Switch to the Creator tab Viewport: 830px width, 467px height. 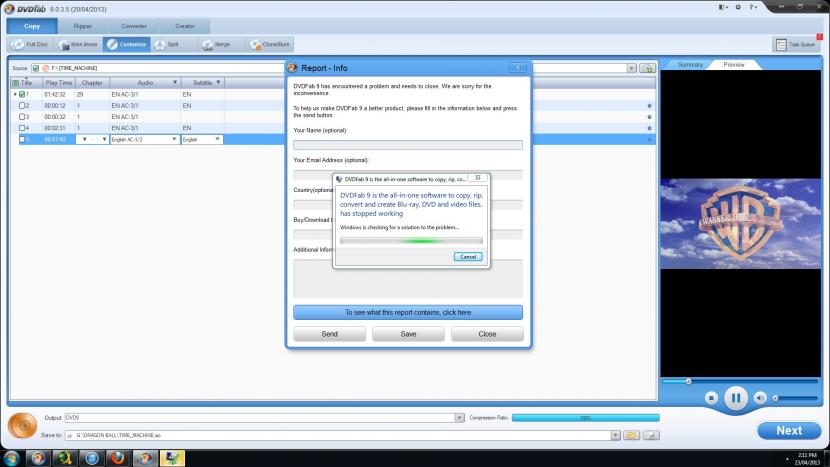pos(185,26)
